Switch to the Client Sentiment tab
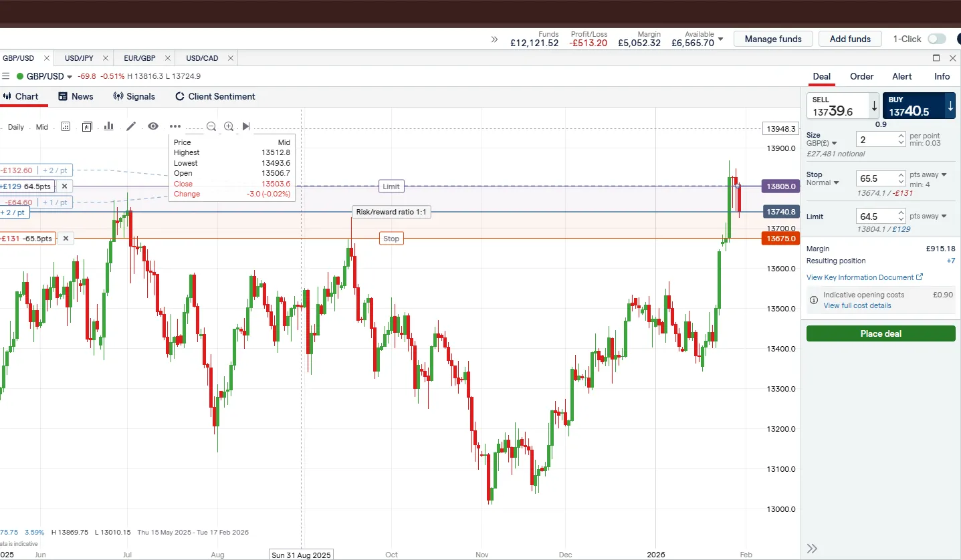This screenshot has width=961, height=560. [215, 96]
